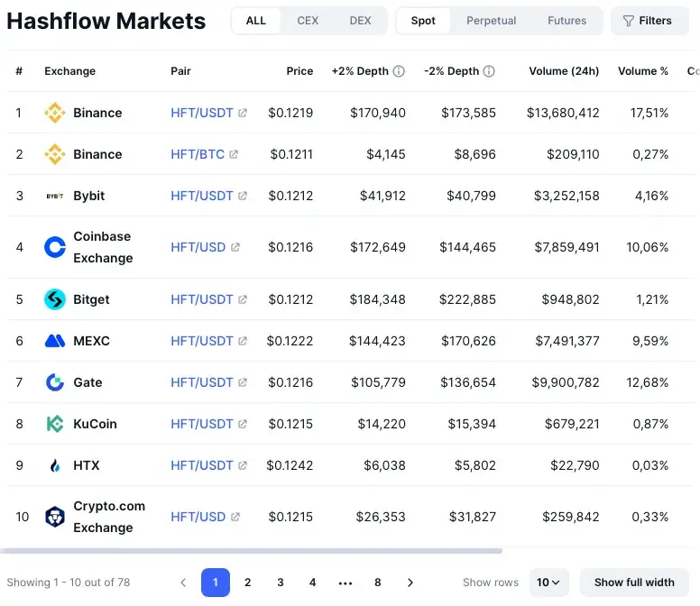Click the horizontal table scrollbar
700x606 pixels.
click(x=251, y=551)
